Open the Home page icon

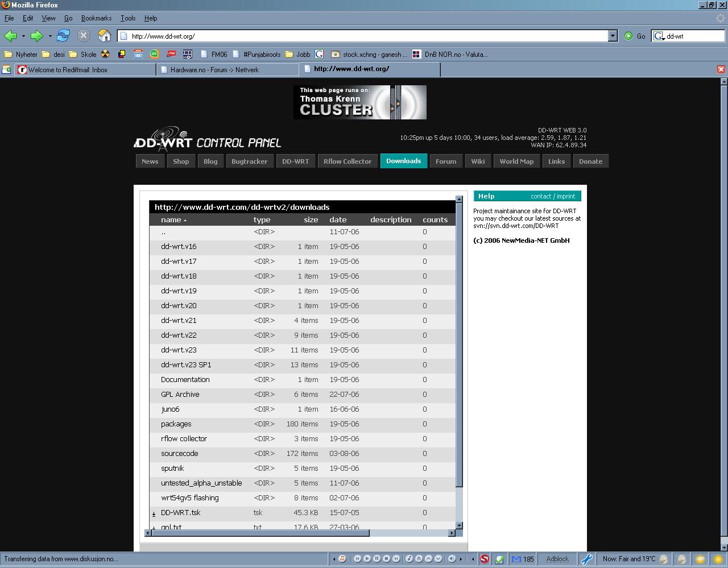[104, 36]
